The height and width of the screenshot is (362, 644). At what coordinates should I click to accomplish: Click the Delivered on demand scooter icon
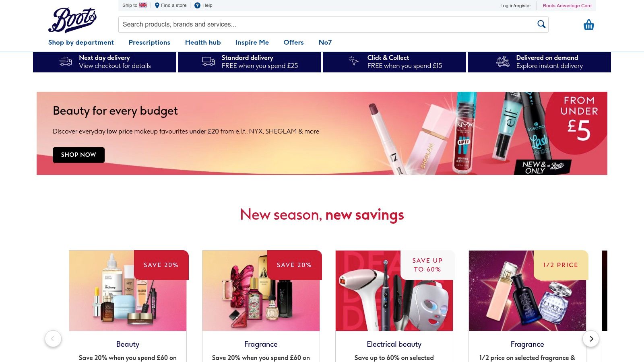[x=503, y=62]
